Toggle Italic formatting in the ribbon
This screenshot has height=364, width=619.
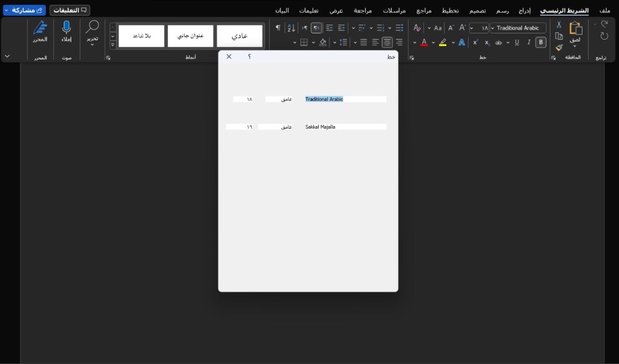point(529,43)
